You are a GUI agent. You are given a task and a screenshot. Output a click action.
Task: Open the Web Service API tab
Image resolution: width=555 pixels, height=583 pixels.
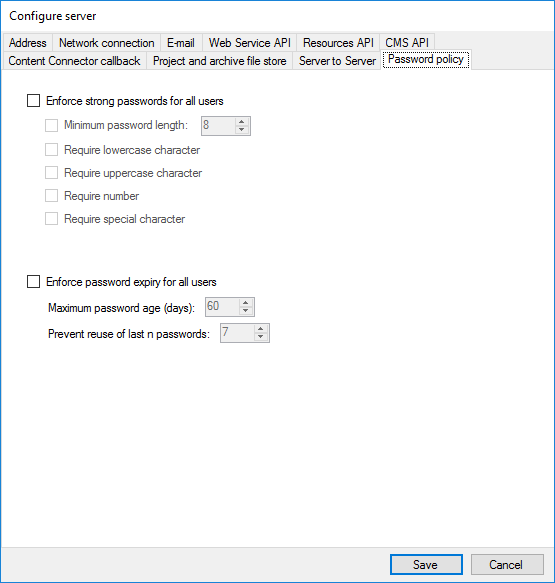249,43
